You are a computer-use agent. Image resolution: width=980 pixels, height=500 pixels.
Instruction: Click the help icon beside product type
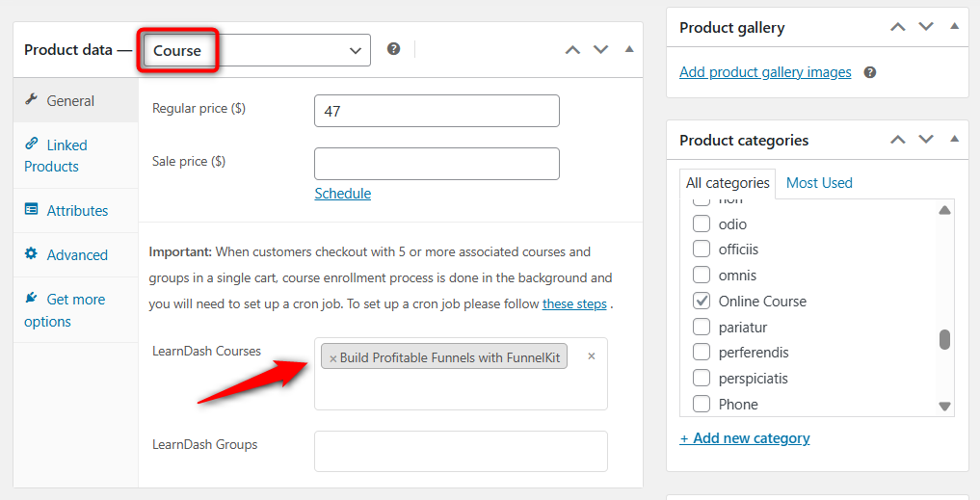[393, 49]
